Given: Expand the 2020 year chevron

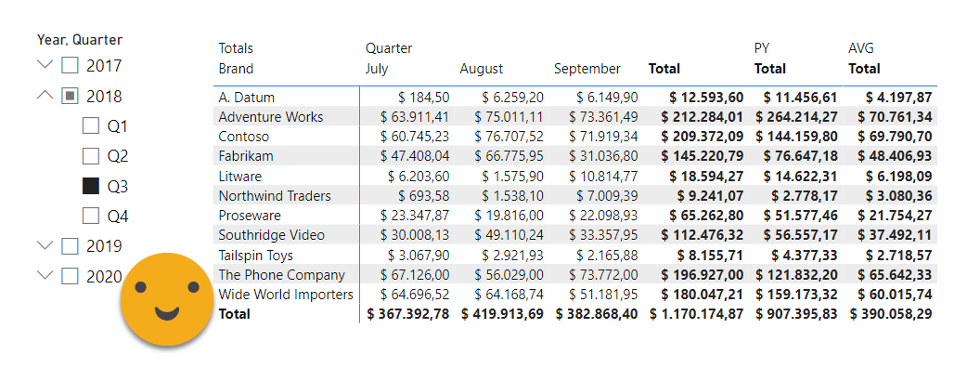Looking at the screenshot, I should point(45,275).
